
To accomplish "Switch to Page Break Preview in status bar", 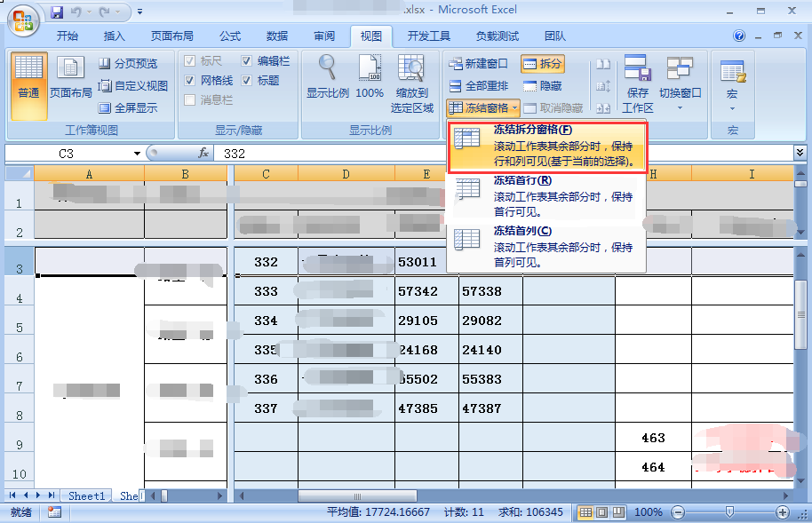I will click(618, 512).
